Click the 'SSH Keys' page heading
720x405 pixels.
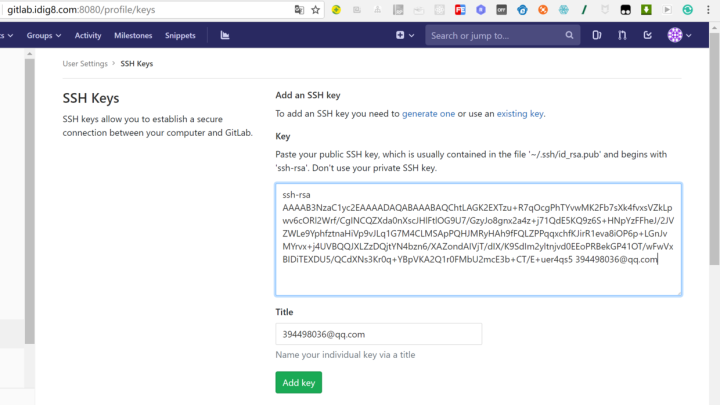(91, 98)
